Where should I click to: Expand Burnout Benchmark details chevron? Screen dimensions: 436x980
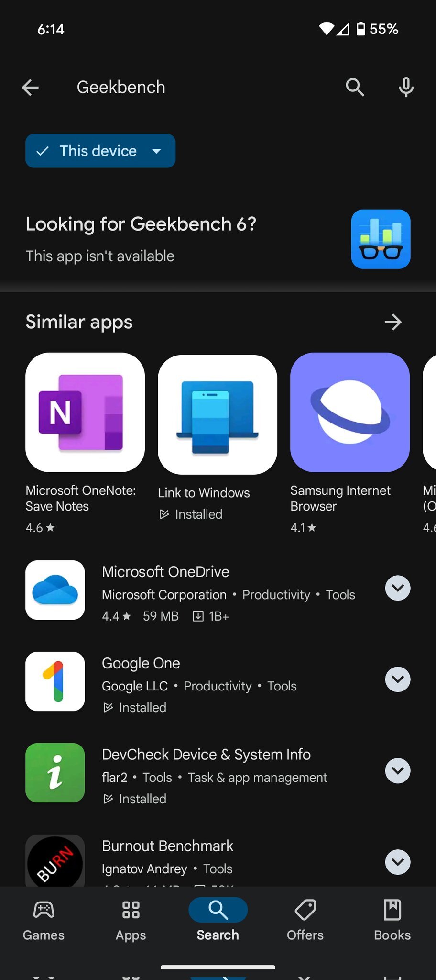pyautogui.click(x=398, y=862)
